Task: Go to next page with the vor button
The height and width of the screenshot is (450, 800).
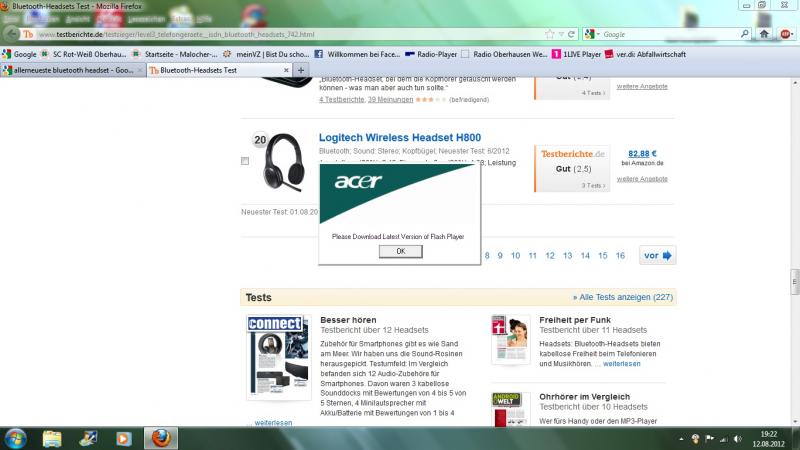Action: (x=659, y=256)
